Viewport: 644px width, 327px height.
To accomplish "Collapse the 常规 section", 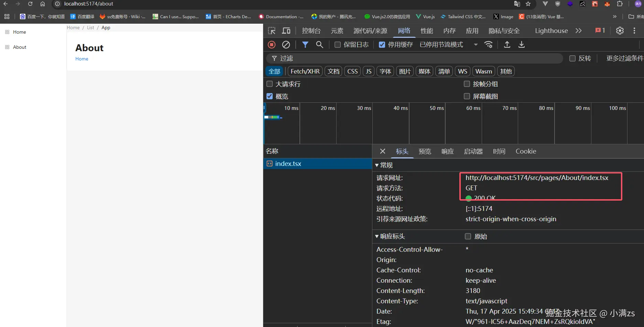I will 384,165.
